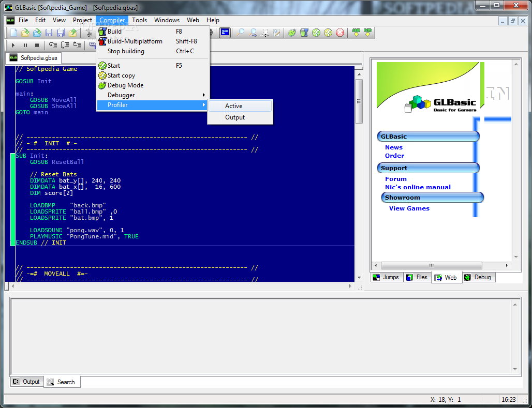Switch to the Softpedia.gbas editor tab
Image resolution: width=532 pixels, height=408 pixels.
[33, 57]
